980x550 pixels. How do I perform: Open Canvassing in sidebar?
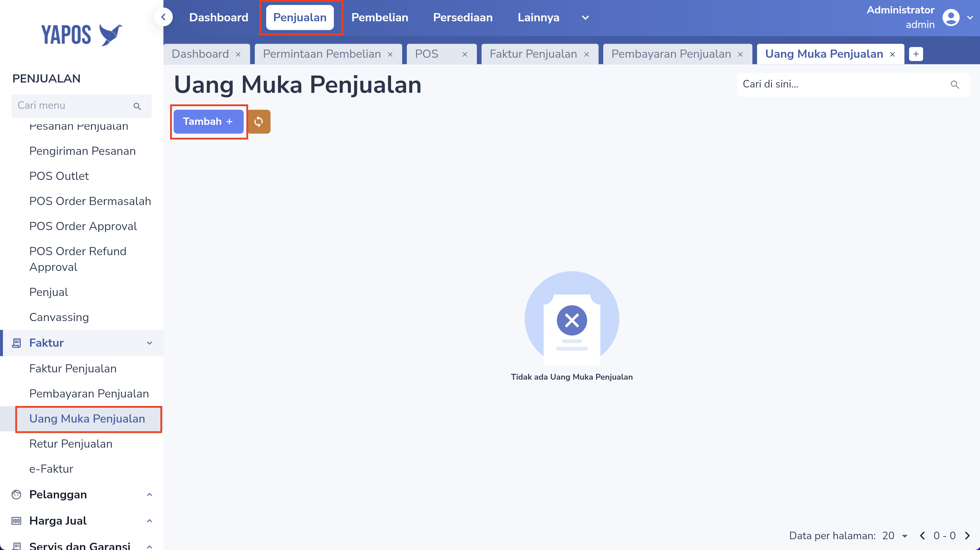tap(59, 317)
